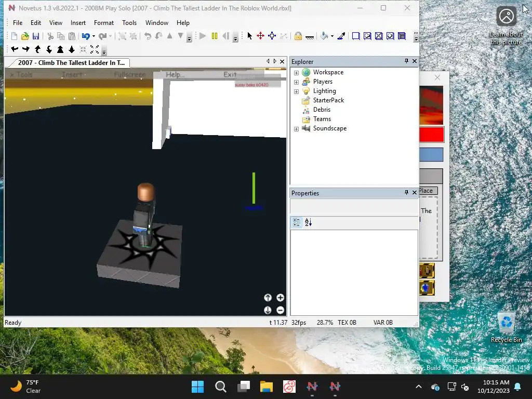This screenshot has height=399, width=532.
Task: Select the Dropper material tool
Action: pos(341,36)
